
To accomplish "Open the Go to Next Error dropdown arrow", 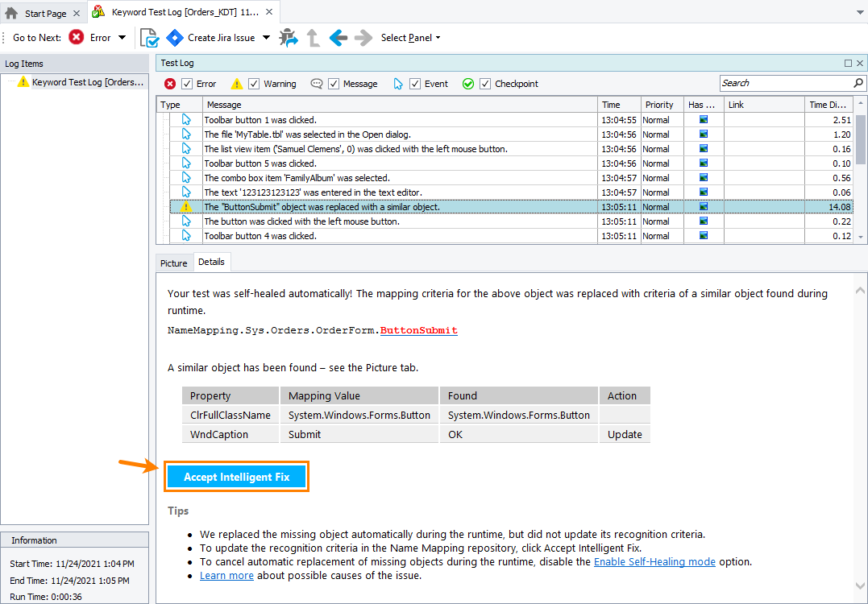I will click(x=123, y=38).
